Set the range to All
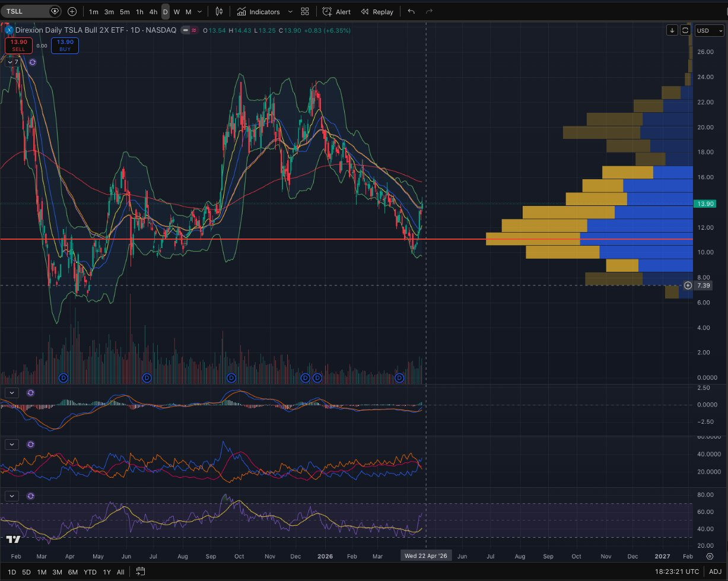The image size is (728, 581). pyautogui.click(x=120, y=572)
